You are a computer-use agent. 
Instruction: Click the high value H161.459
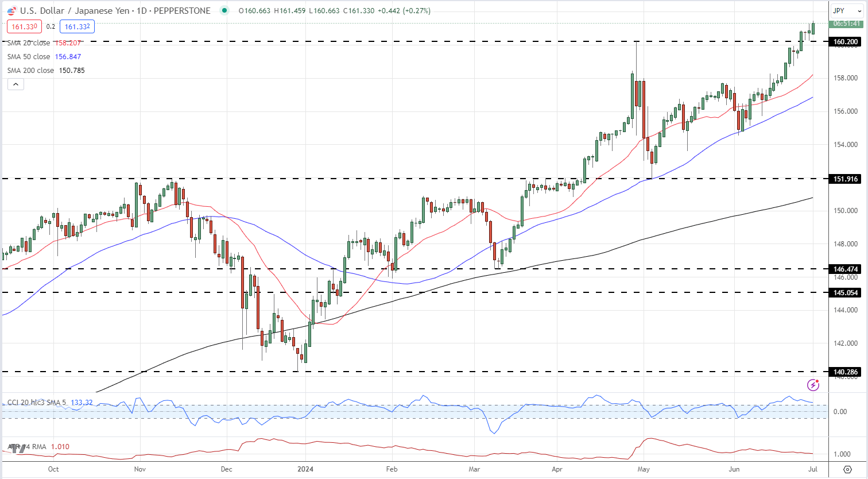pyautogui.click(x=290, y=10)
